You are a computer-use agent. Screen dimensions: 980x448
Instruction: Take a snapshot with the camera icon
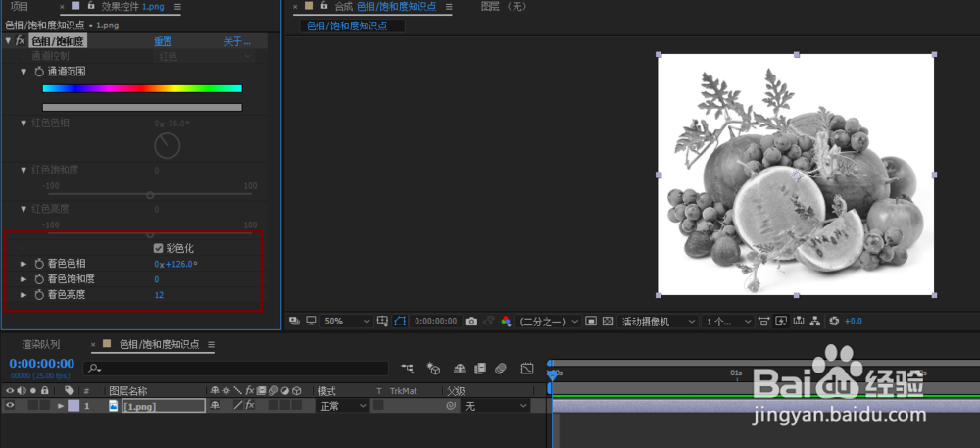pos(472,322)
